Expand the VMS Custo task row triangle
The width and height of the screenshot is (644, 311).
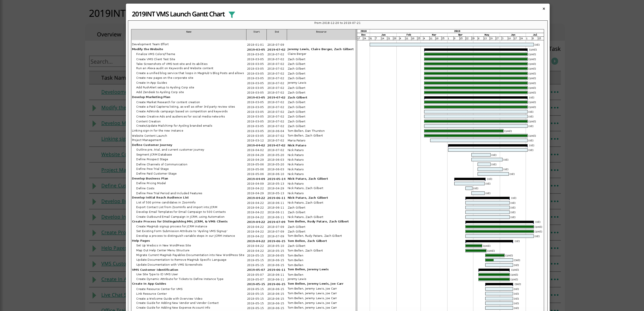coord(94,264)
